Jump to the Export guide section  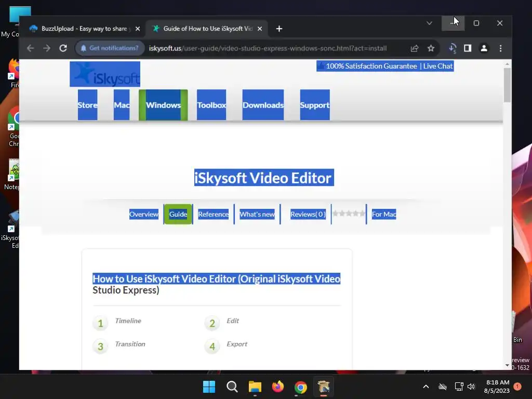tap(237, 344)
